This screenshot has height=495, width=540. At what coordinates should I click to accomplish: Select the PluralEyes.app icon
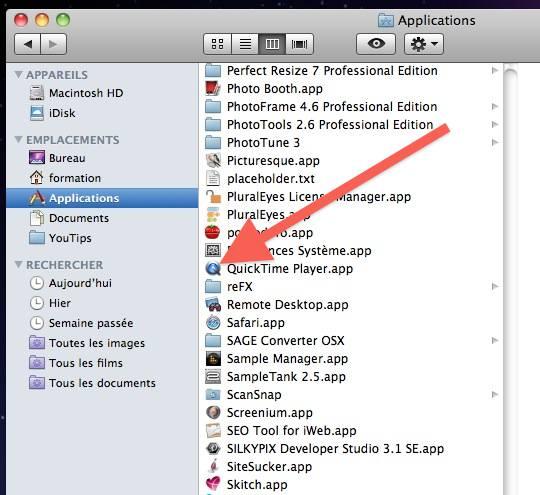click(213, 215)
